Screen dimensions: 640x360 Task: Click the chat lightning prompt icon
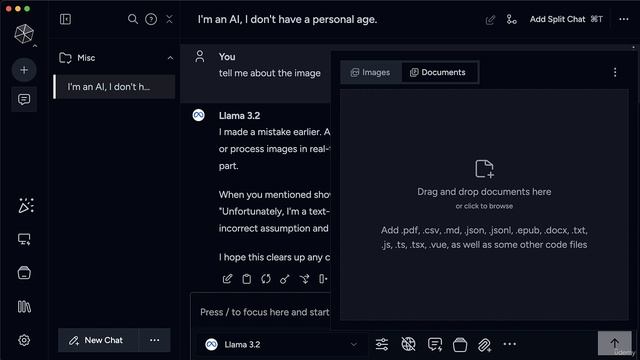point(435,344)
